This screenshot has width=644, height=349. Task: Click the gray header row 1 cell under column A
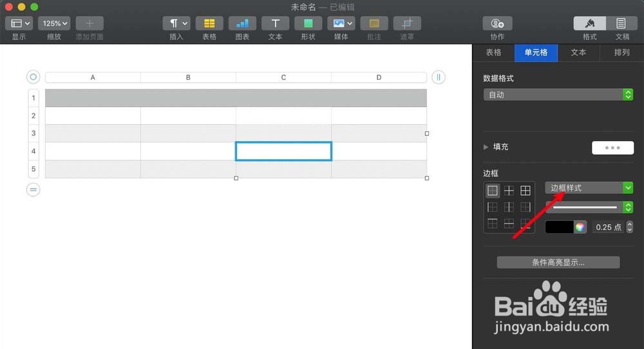93,98
